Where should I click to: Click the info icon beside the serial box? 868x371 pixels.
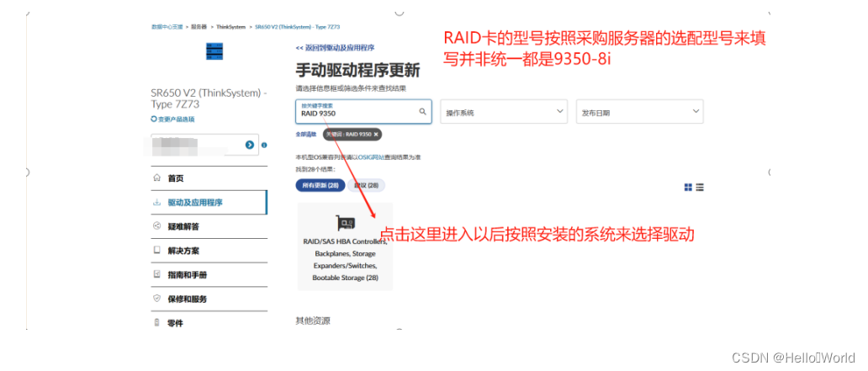[264, 145]
